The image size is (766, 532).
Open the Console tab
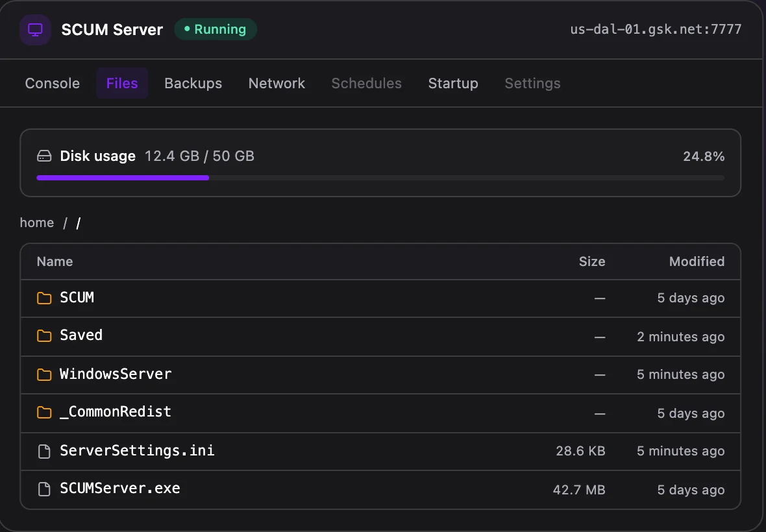pos(53,84)
